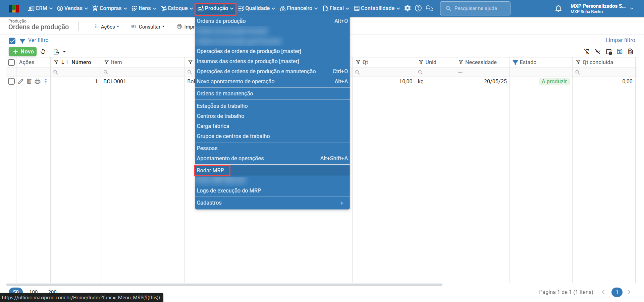
Task: Click the Limpar filtro link
Action: (x=620, y=40)
